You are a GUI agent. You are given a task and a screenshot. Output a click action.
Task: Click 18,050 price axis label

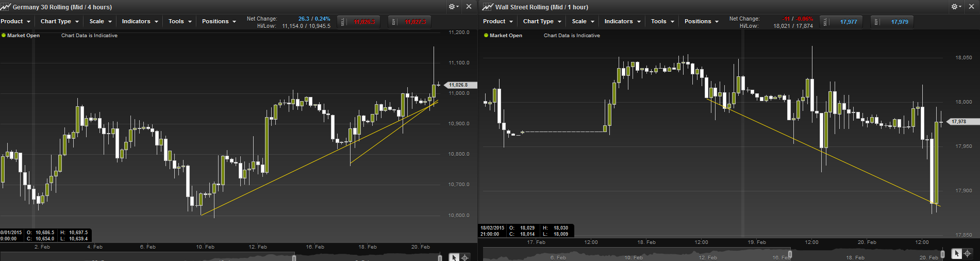pyautogui.click(x=964, y=58)
